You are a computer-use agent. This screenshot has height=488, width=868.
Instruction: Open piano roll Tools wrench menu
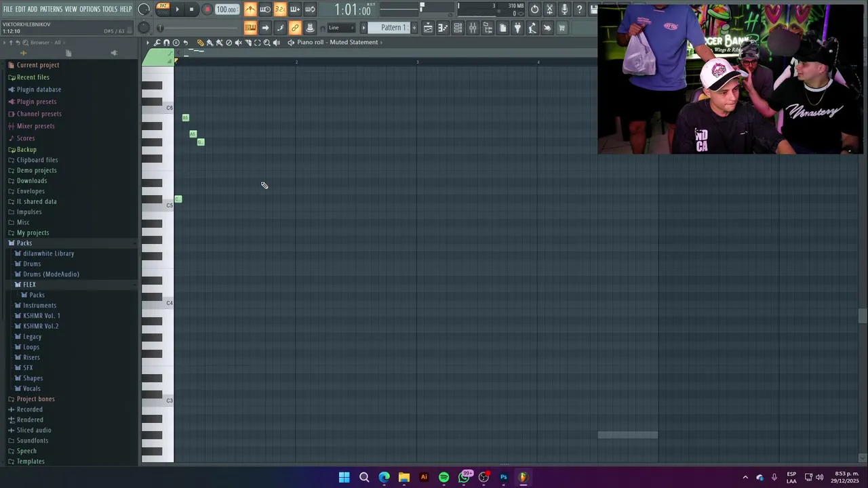(157, 42)
